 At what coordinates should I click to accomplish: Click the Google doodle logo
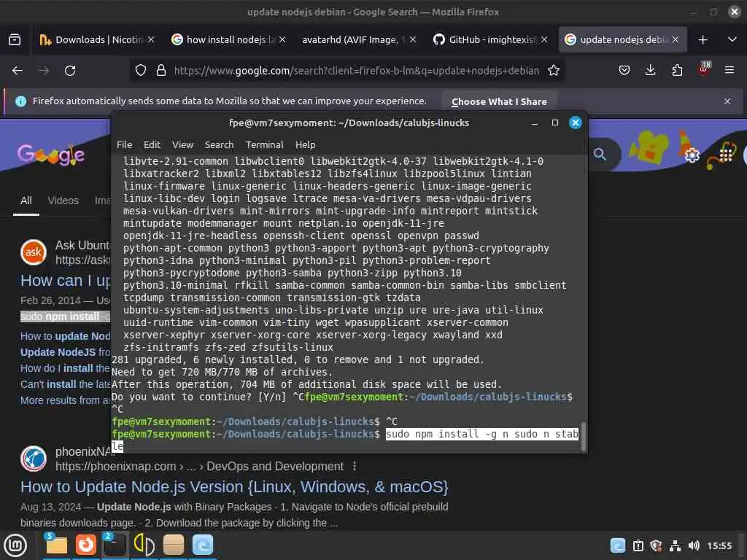[51, 155]
